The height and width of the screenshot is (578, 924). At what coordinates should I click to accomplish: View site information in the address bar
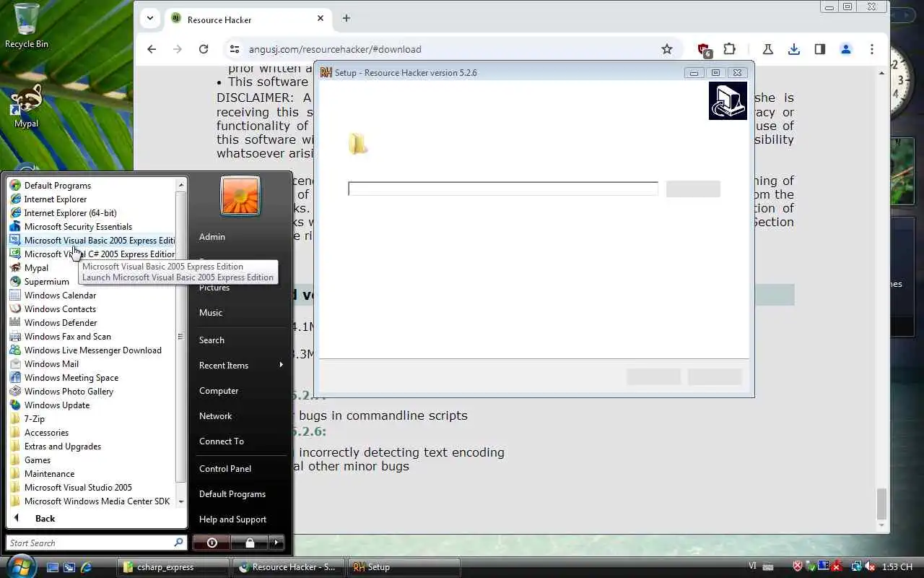(x=234, y=49)
